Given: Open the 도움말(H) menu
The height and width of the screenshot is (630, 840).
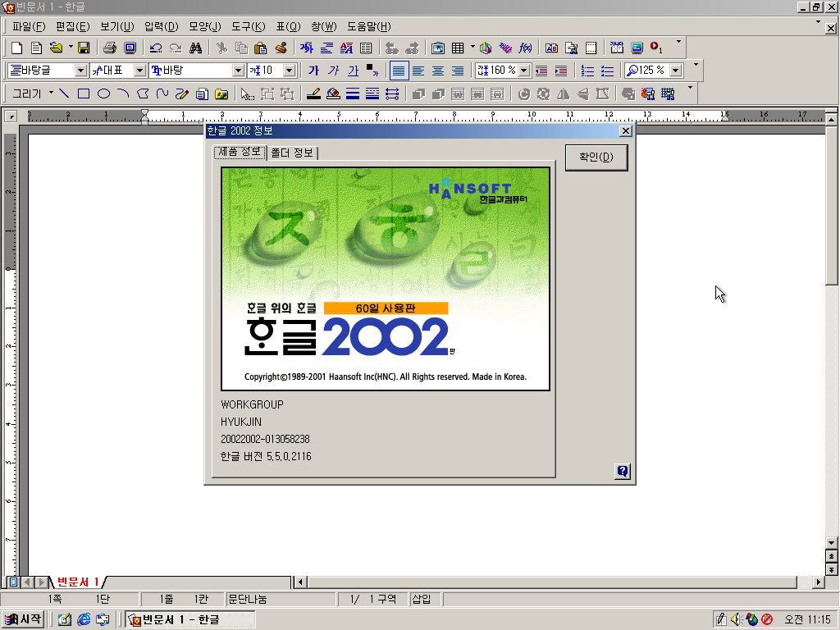Looking at the screenshot, I should pos(369,26).
